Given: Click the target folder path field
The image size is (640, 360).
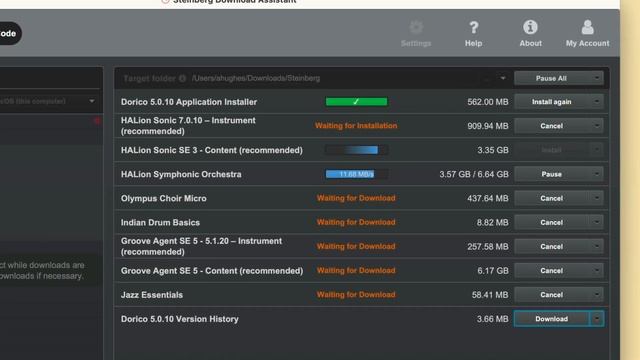Looking at the screenshot, I should click(343, 78).
